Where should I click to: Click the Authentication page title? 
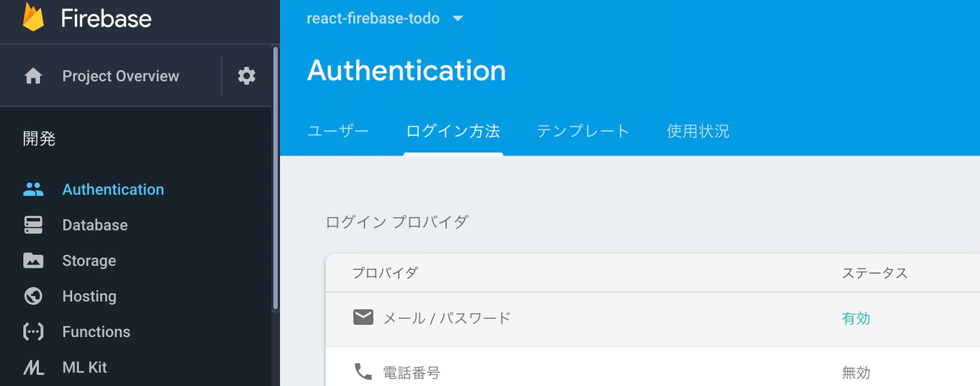pos(407,71)
